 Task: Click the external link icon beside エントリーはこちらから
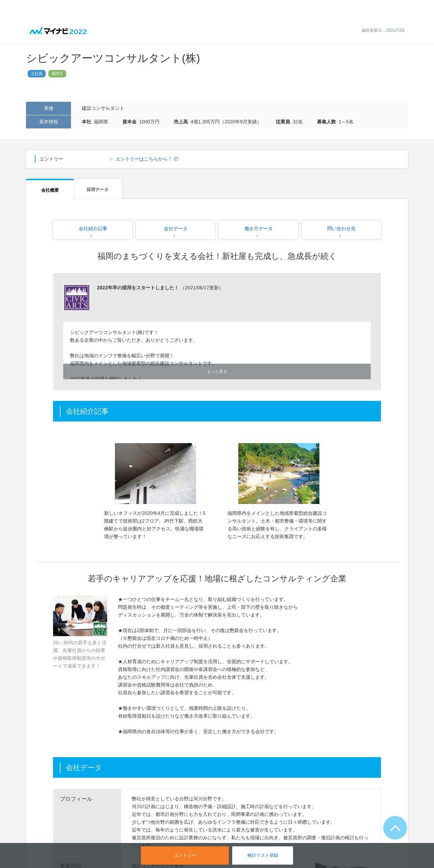[x=176, y=159]
